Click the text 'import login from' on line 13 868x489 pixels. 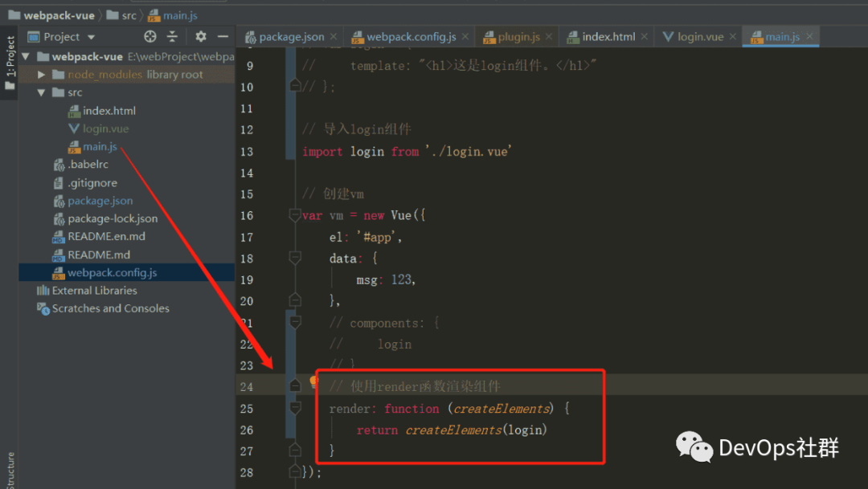[x=360, y=151]
